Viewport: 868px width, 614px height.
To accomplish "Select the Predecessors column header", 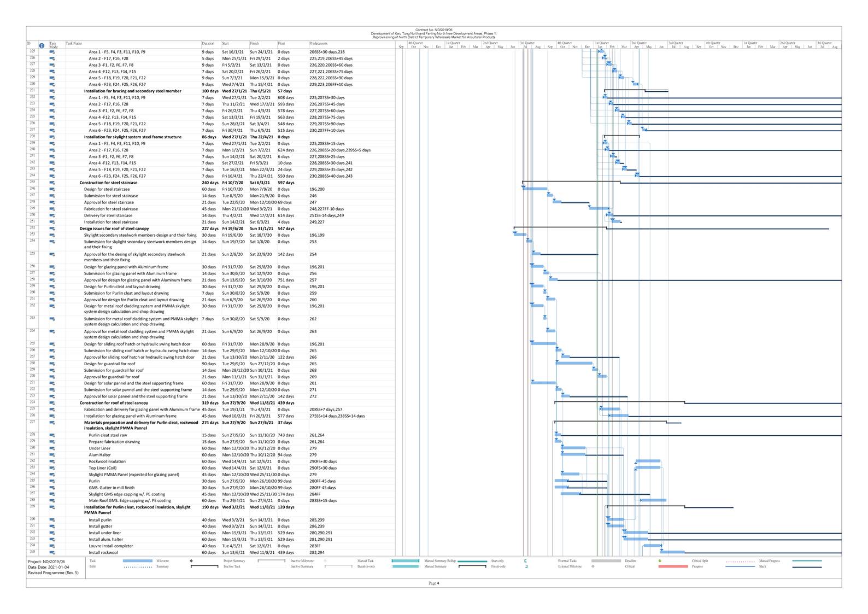I will 318,43.
